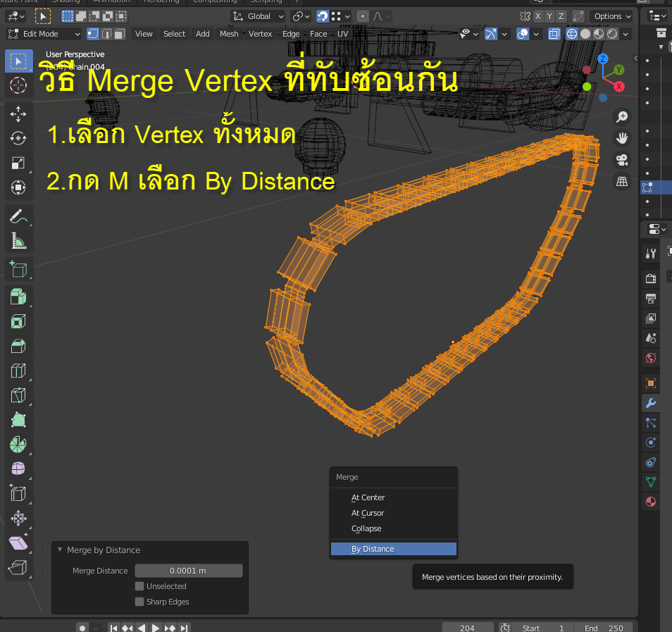Select the Loop Cut tool

(18, 371)
